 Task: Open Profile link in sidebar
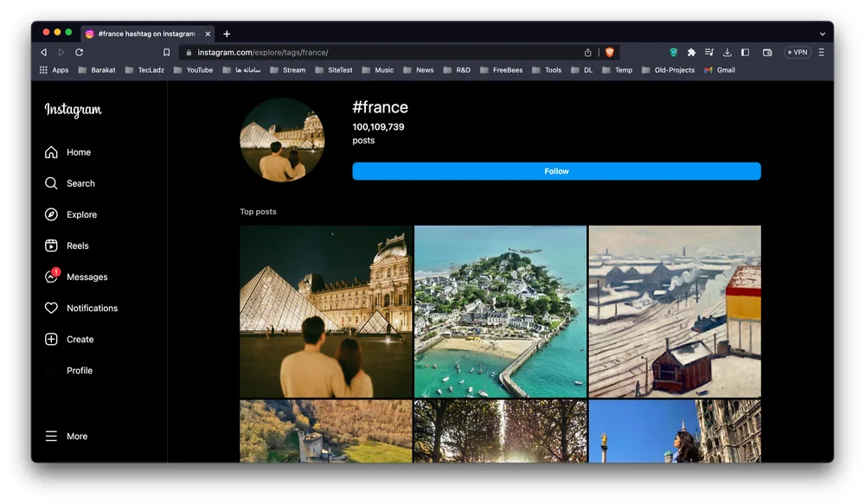click(x=79, y=370)
